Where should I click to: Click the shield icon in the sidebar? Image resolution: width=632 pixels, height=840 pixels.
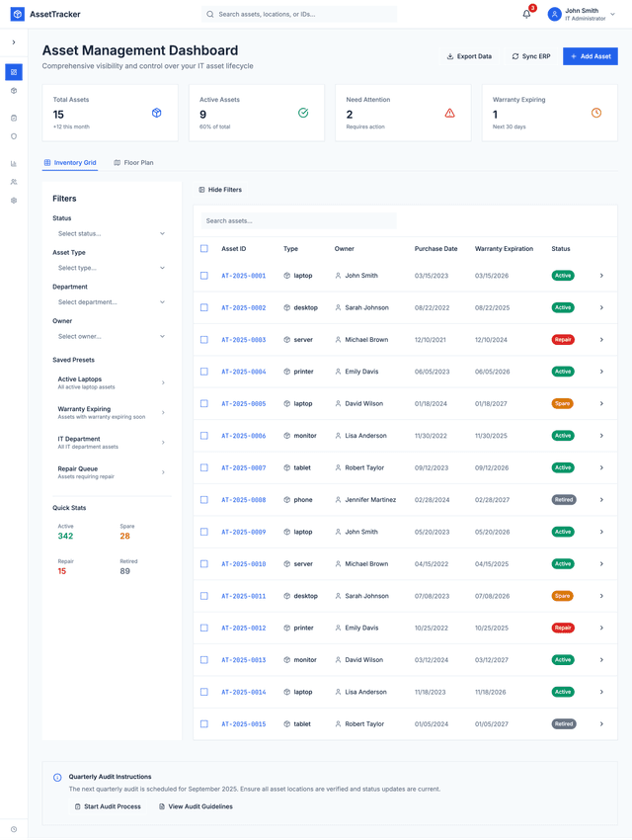14,136
